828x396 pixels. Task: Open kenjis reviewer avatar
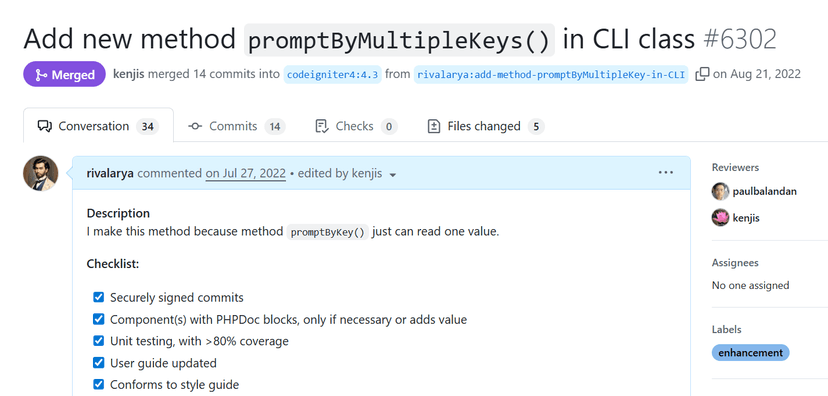coord(720,218)
